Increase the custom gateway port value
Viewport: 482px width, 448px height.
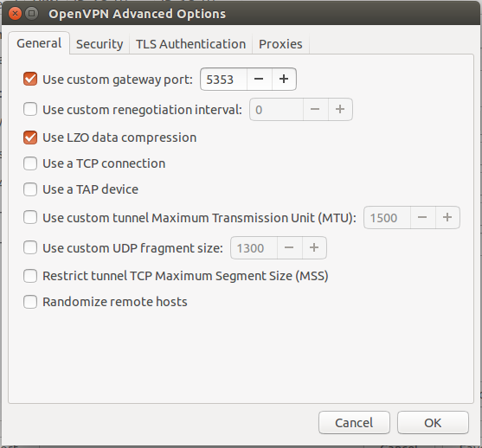[x=284, y=80]
